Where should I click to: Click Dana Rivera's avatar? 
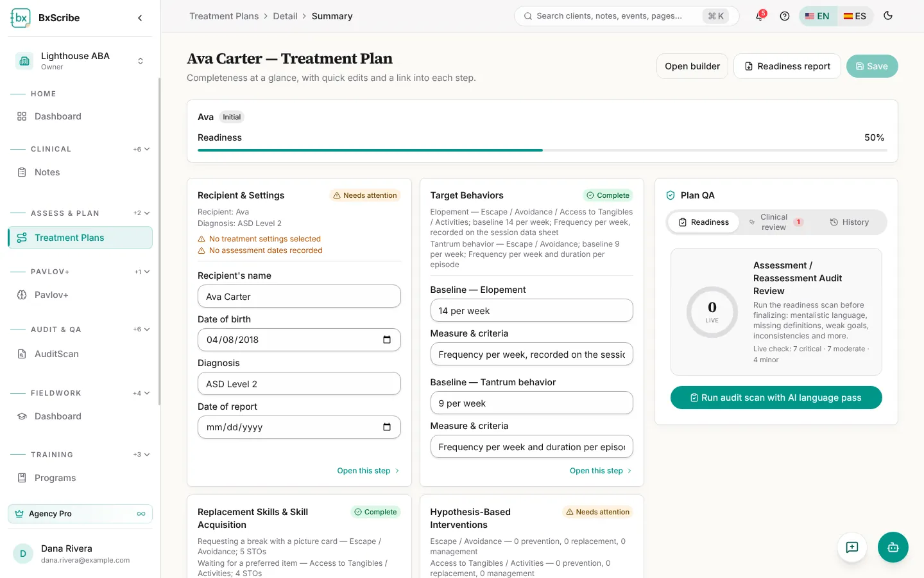tap(23, 554)
